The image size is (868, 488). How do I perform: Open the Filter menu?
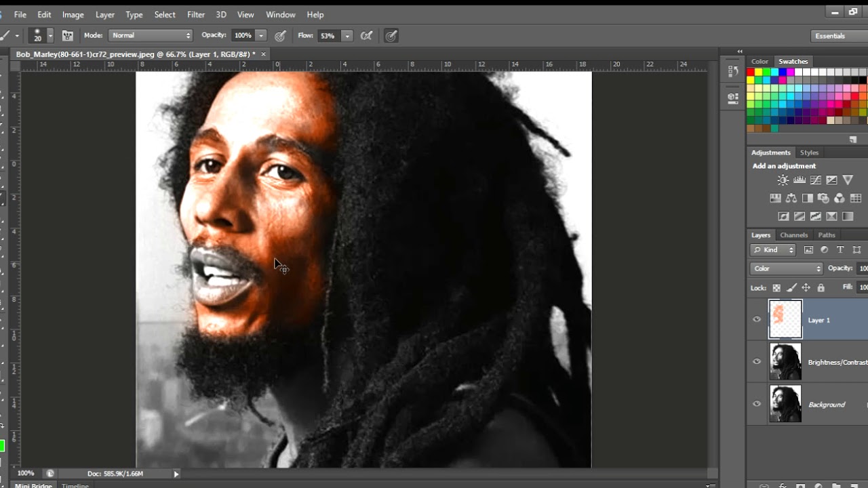coord(196,14)
